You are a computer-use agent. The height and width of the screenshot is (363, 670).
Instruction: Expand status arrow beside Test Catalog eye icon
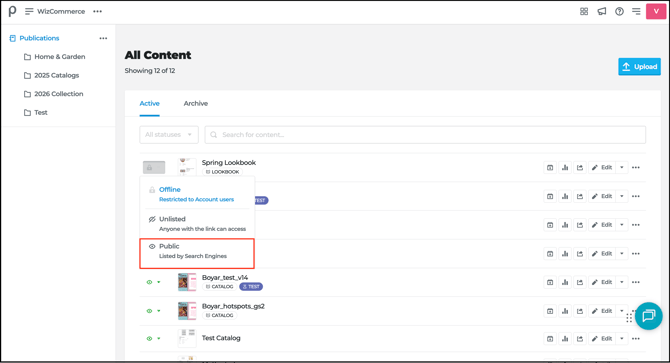[x=159, y=339]
